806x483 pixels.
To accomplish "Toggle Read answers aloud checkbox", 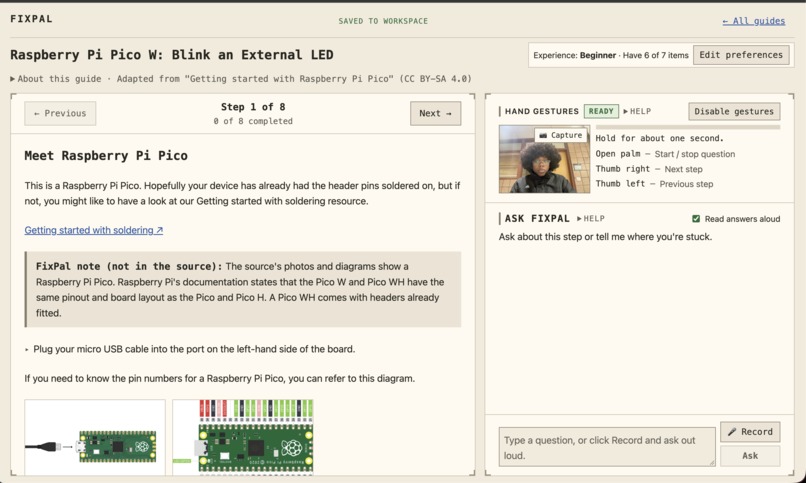I will point(696,219).
